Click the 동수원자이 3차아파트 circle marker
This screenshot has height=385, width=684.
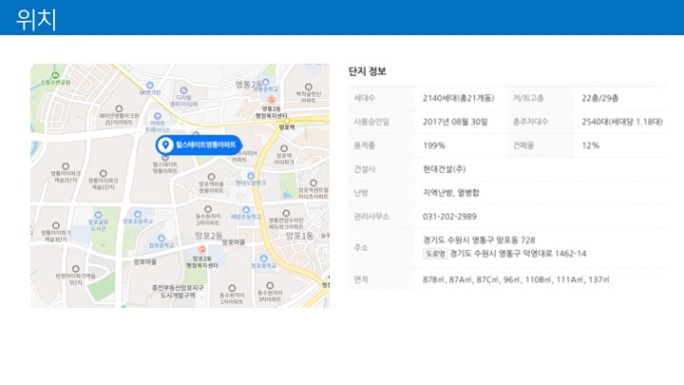point(270,286)
